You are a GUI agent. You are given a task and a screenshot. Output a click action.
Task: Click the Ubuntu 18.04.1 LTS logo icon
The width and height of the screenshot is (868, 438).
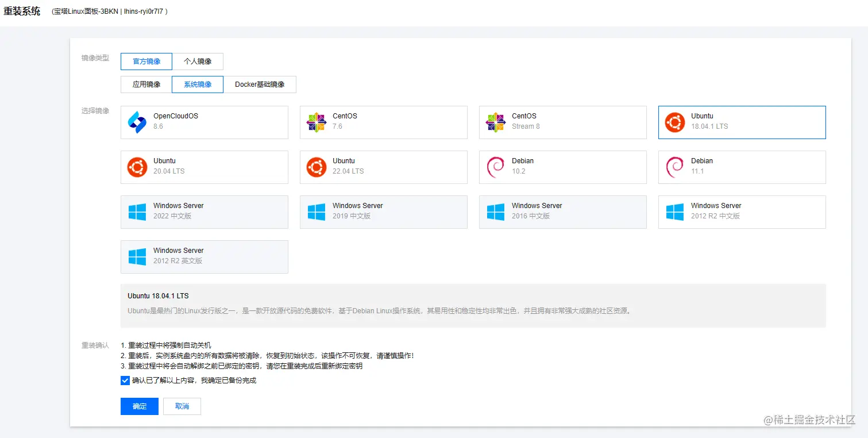(675, 122)
